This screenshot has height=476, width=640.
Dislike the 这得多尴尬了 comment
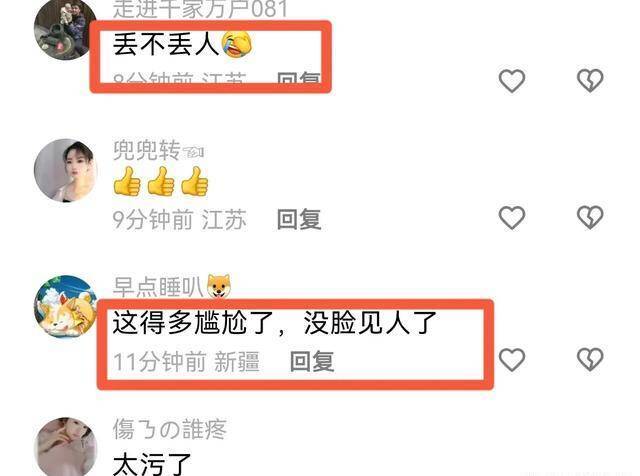tap(590, 360)
